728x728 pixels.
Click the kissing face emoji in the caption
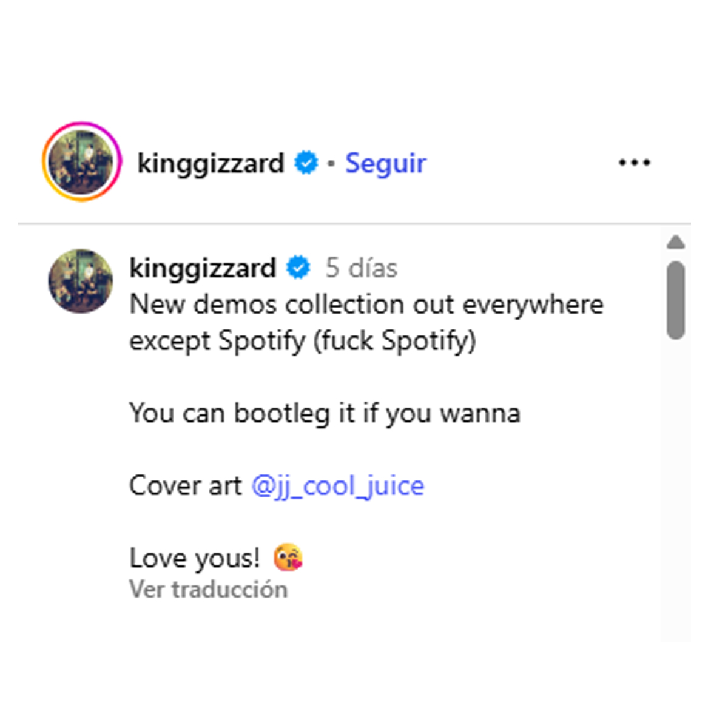(x=288, y=558)
